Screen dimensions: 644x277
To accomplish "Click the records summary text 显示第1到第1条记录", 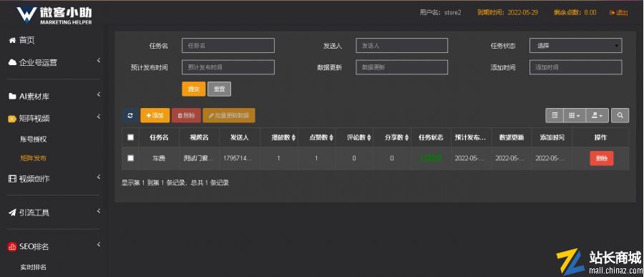I will click(x=175, y=183).
